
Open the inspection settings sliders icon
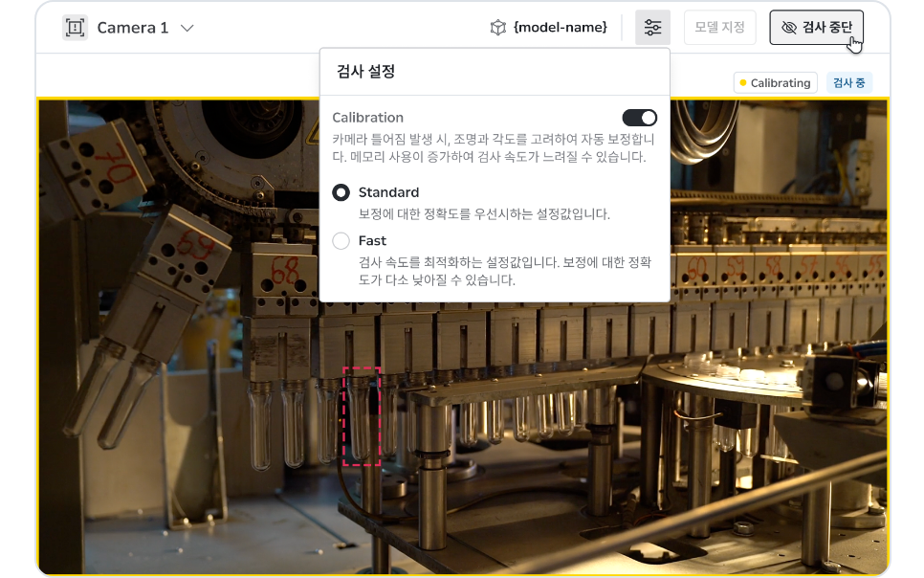(x=652, y=27)
